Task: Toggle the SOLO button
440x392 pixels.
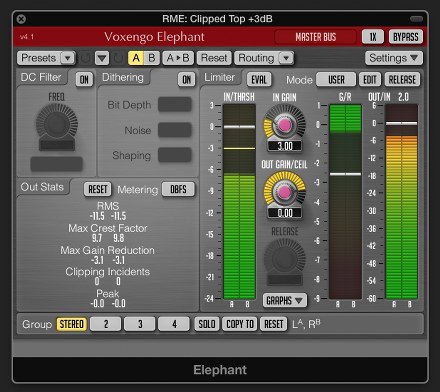Action: pyautogui.click(x=207, y=324)
